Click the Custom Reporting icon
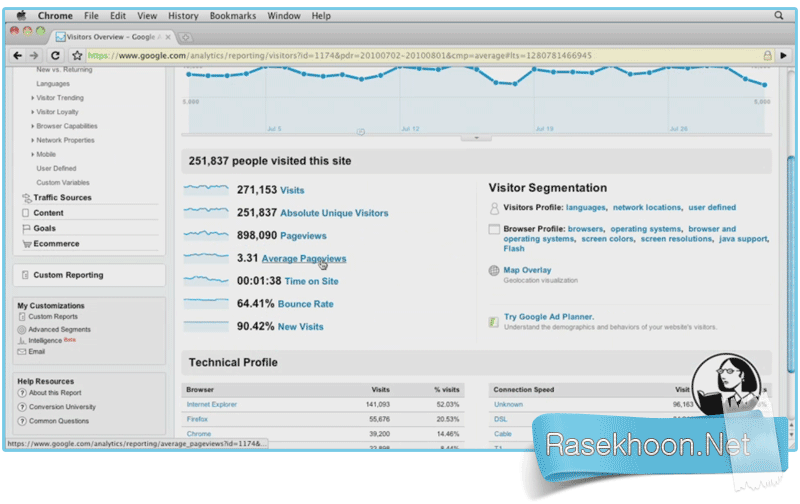 coord(25,275)
